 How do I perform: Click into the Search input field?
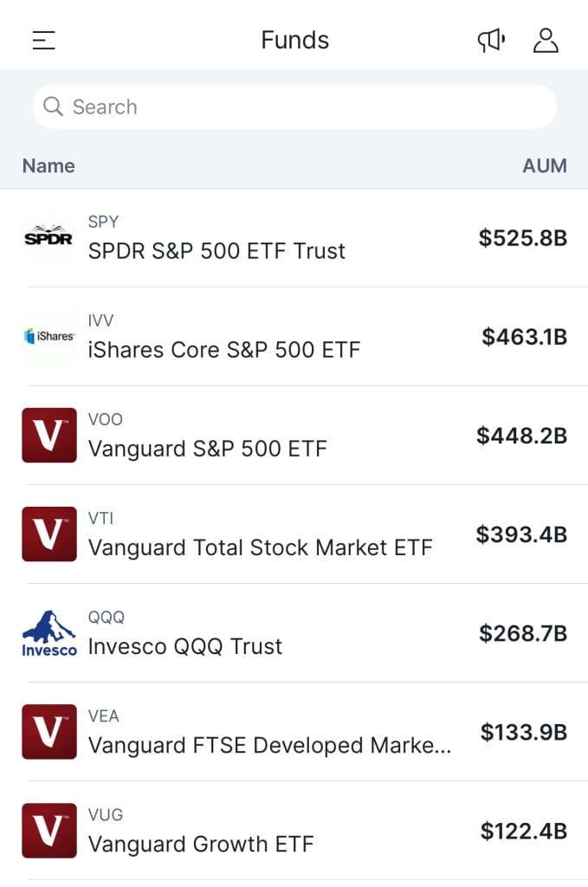click(294, 107)
